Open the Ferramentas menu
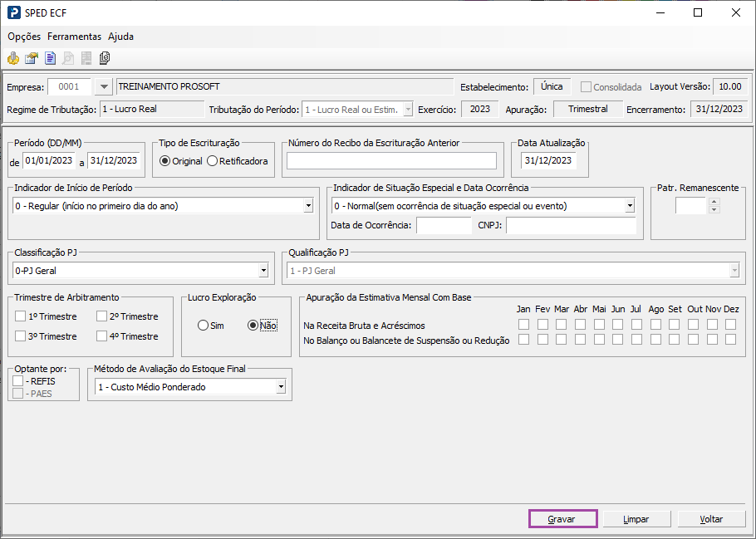Image resolution: width=756 pixels, height=539 pixels. tap(74, 37)
